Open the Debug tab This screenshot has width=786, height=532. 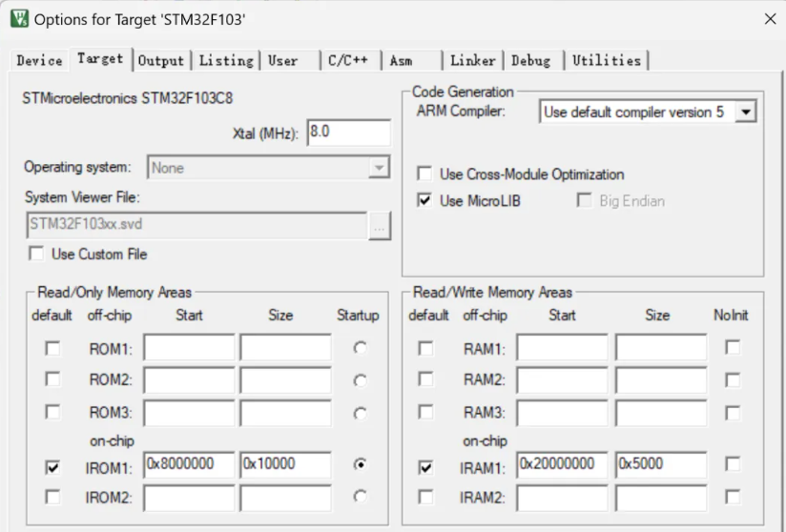coord(530,60)
